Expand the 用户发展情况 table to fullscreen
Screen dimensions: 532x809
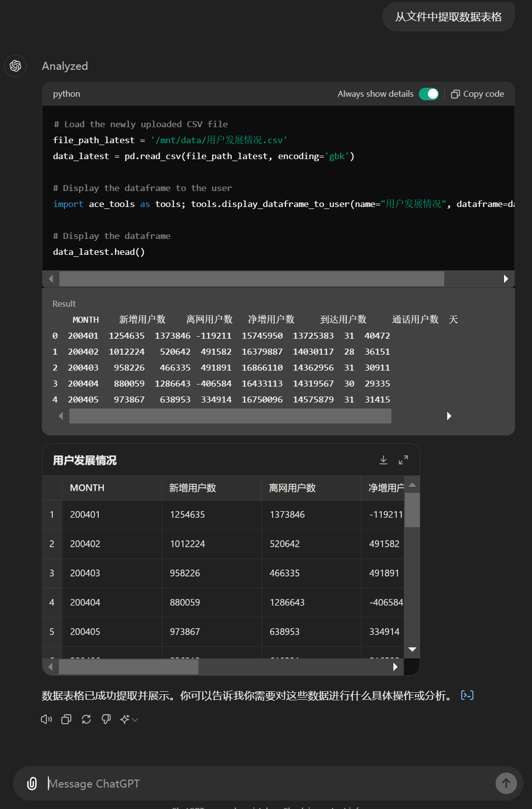click(403, 460)
